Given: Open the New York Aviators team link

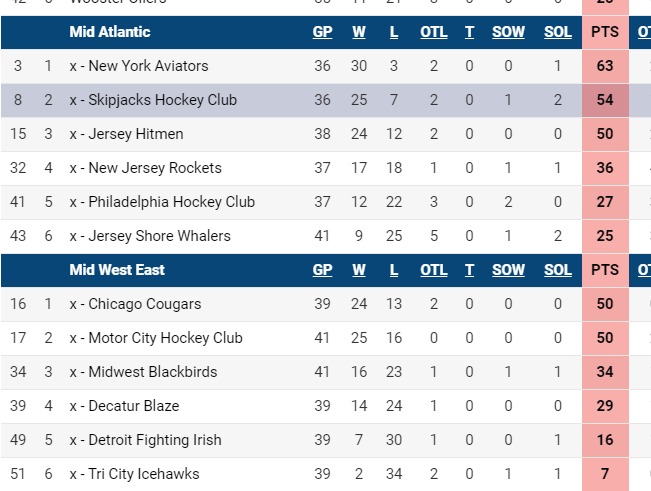Looking at the screenshot, I should (x=148, y=66).
